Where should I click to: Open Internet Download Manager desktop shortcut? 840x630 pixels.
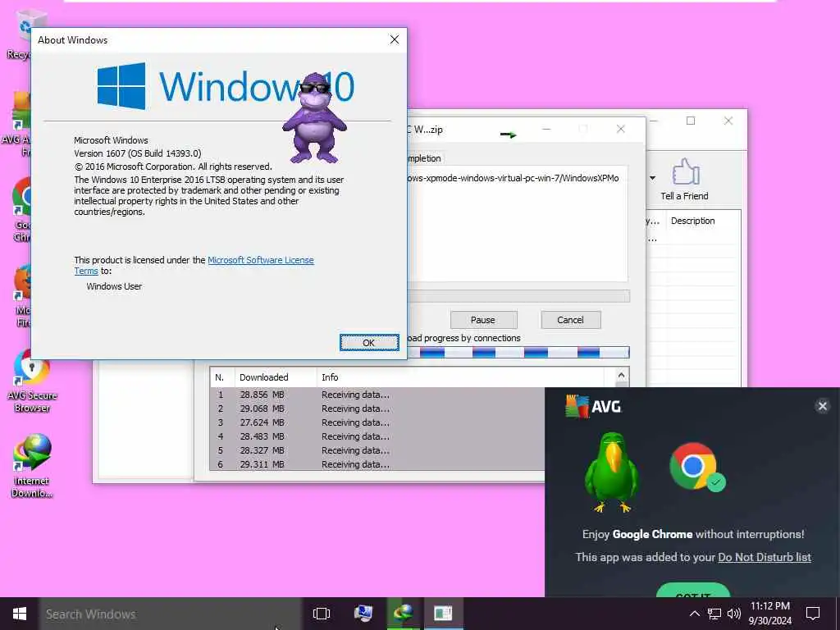[x=32, y=467]
